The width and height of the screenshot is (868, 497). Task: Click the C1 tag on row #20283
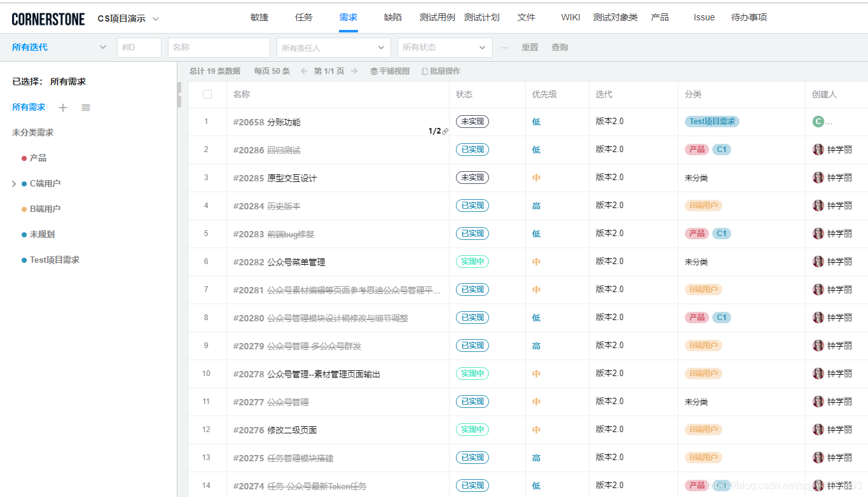722,234
